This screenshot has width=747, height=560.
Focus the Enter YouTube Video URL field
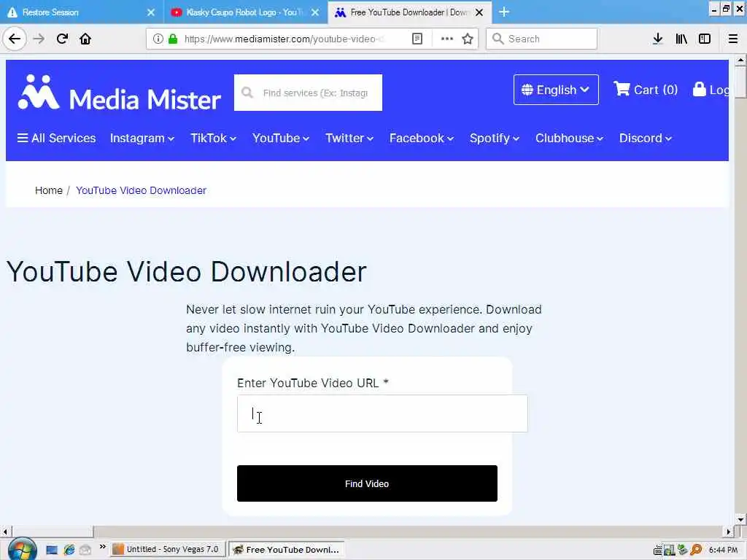(x=382, y=413)
